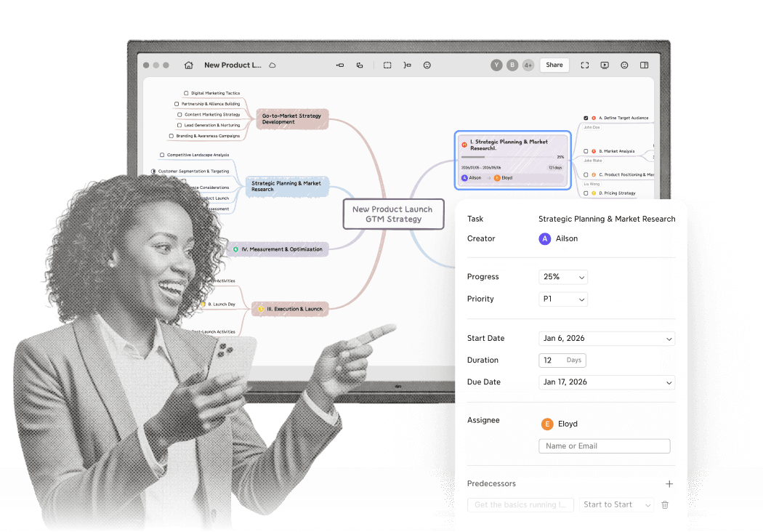Add a summary bracket from the toolbar

click(x=407, y=65)
